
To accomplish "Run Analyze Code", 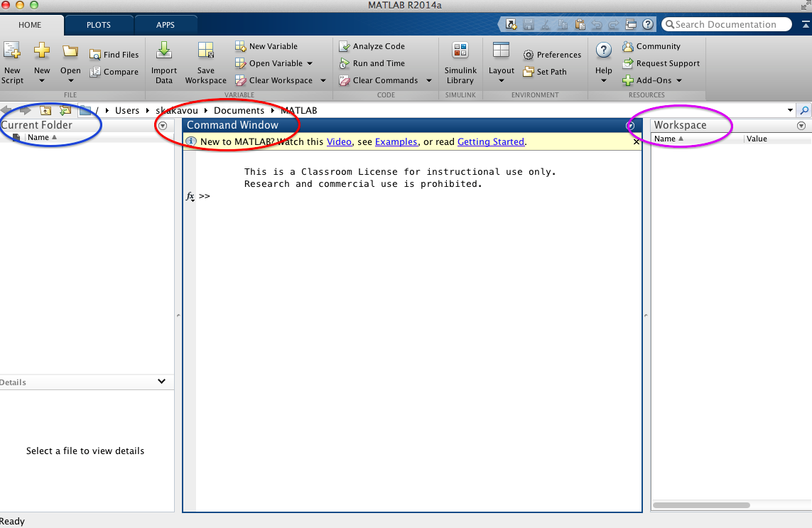I will 372,46.
